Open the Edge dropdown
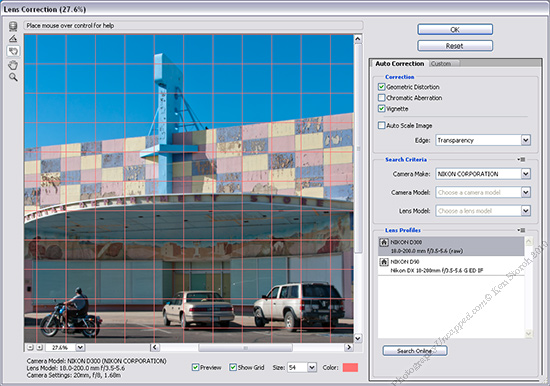 point(525,140)
